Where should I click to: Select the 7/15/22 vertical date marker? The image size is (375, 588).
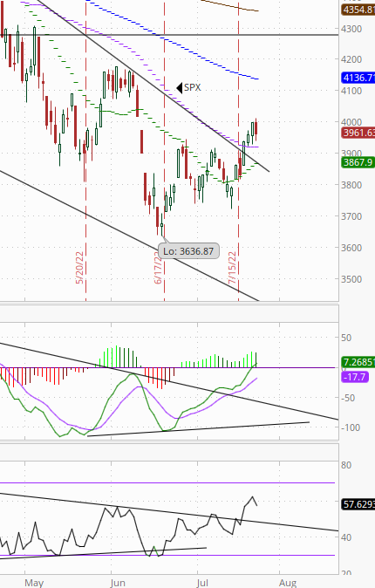tap(233, 267)
